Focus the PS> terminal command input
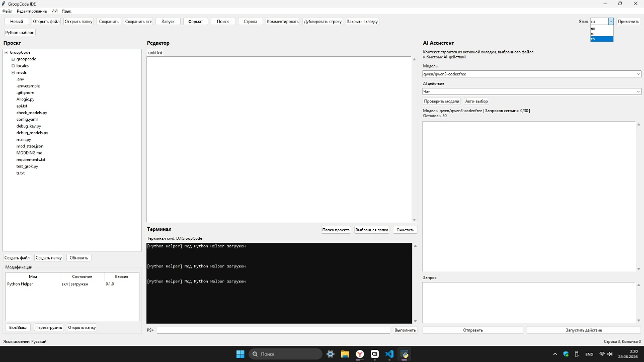The width and height of the screenshot is (644, 362). [x=273, y=330]
